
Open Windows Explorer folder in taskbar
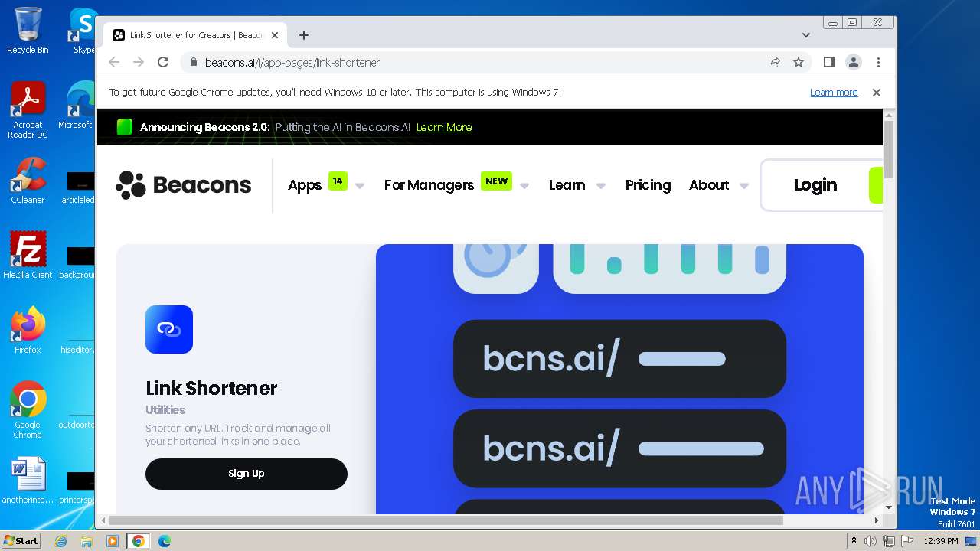tap(87, 541)
